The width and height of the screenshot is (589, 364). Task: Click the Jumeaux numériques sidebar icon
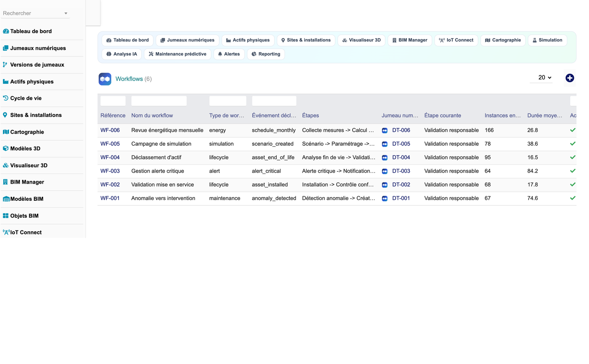[6, 48]
